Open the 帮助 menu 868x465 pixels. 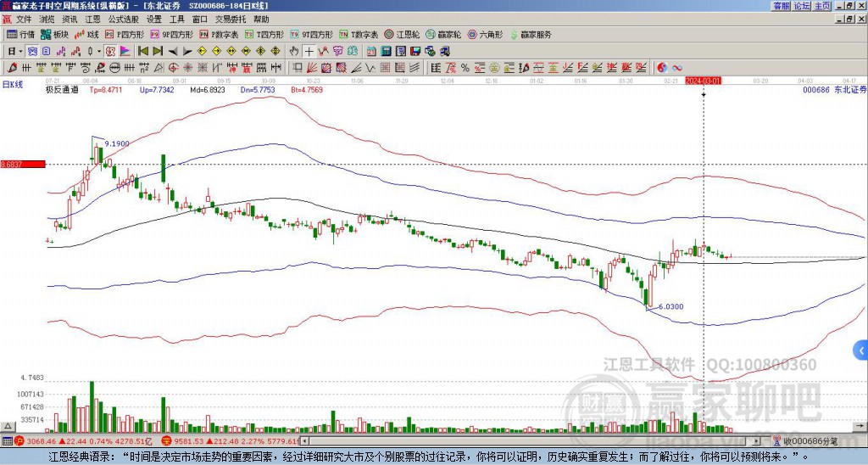[x=261, y=20]
